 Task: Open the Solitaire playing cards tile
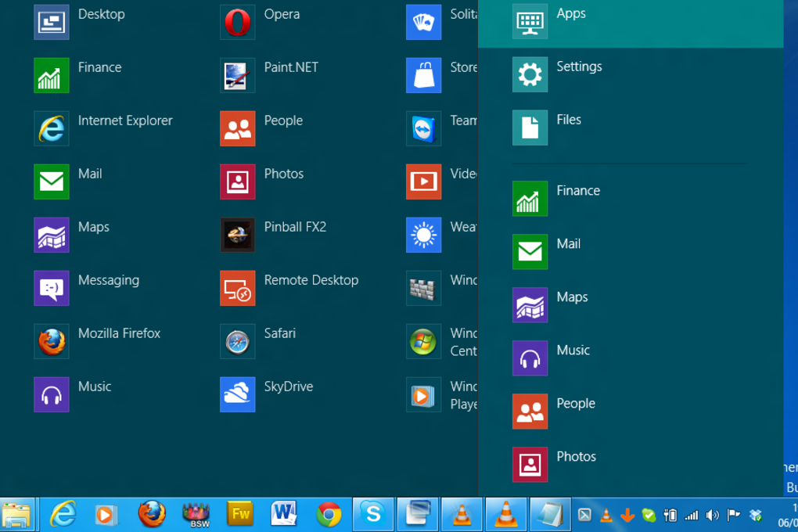point(423,22)
